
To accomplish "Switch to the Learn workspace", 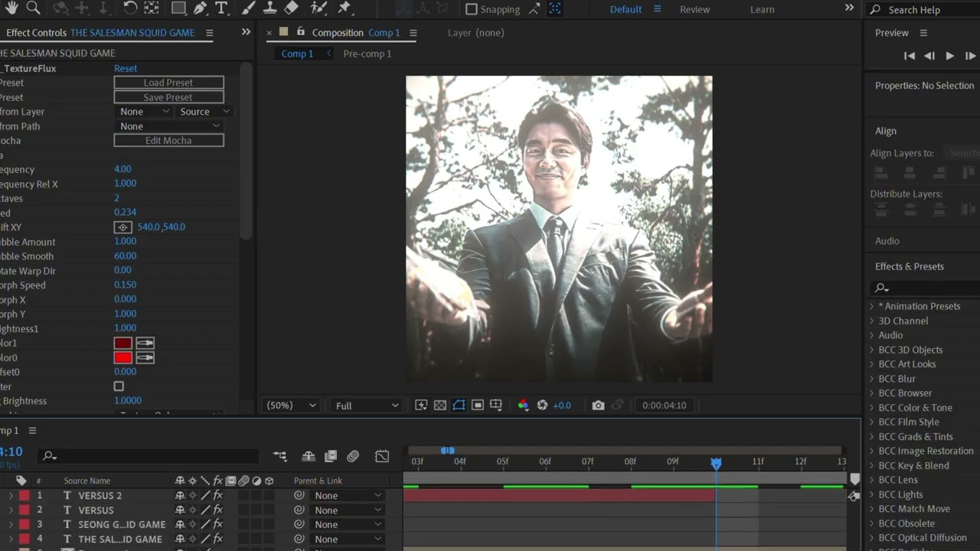I will tap(762, 9).
